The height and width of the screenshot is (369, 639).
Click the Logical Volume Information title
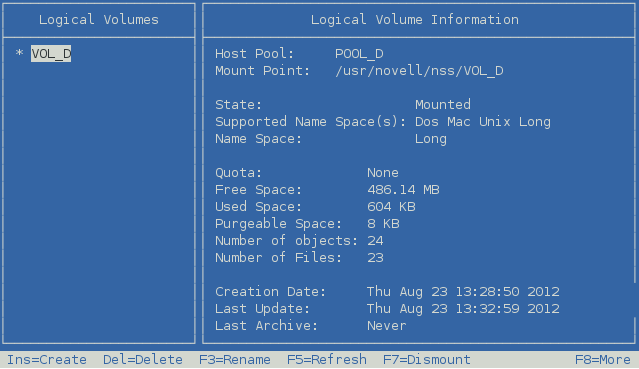(x=415, y=20)
